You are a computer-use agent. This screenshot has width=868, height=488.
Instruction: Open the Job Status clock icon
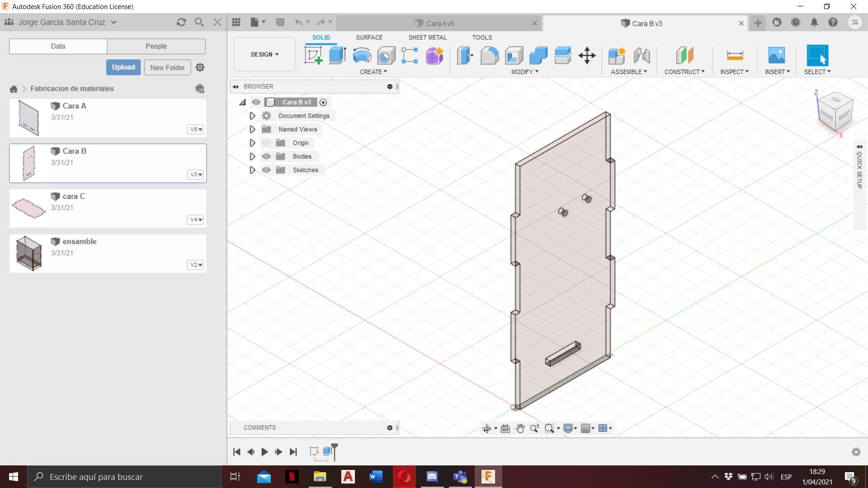click(x=796, y=22)
